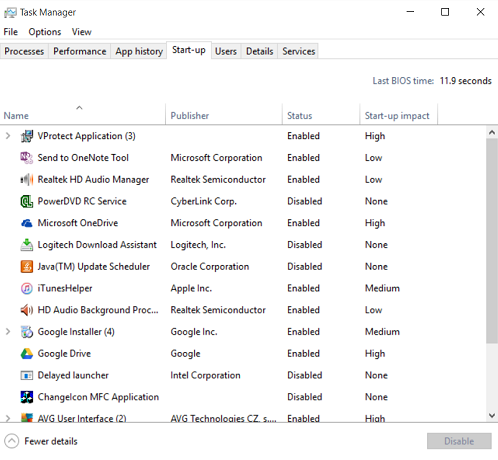Screen dimensions: 498x460
Task: Select the Microsoft OneDrive row name
Action: tap(78, 223)
